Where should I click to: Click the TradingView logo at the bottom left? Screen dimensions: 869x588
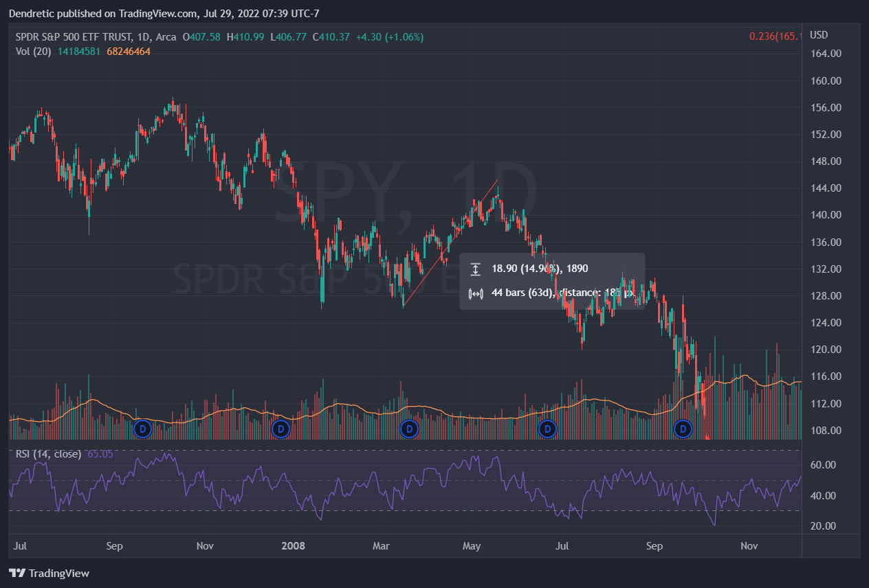point(49,573)
